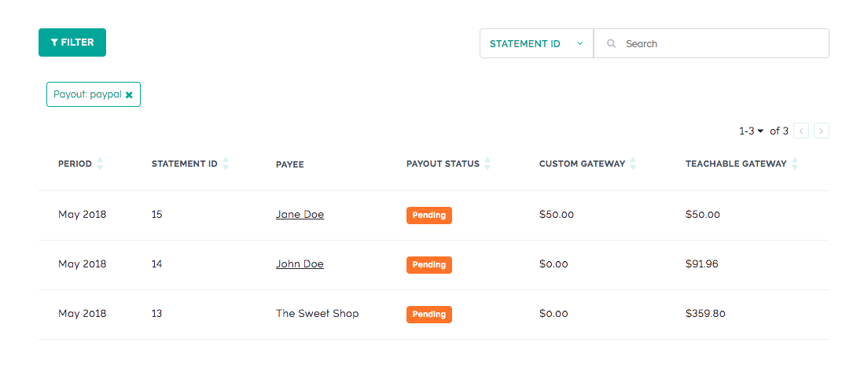Image resolution: width=868 pixels, height=387 pixels.
Task: Click $0.00 custom gateway in Sweet Shop row
Action: point(554,314)
